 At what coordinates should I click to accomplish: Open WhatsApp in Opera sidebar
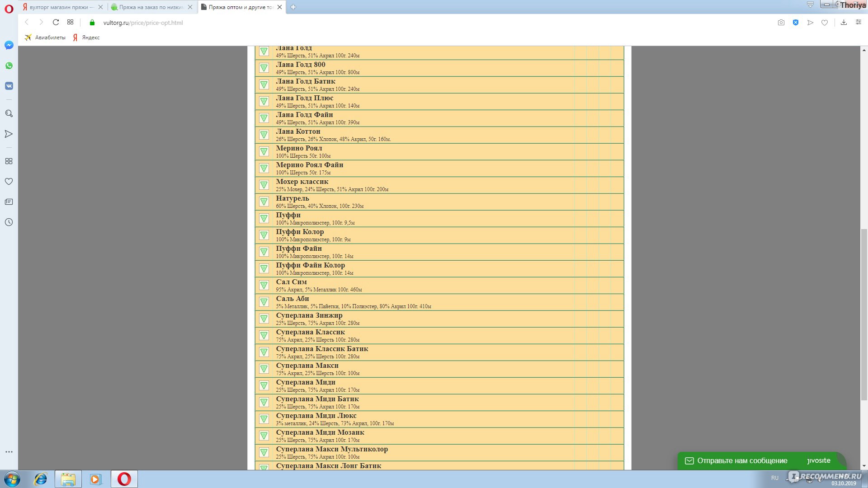point(9,66)
